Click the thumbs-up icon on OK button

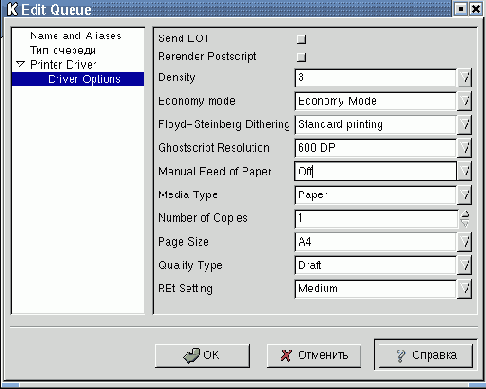click(x=191, y=355)
